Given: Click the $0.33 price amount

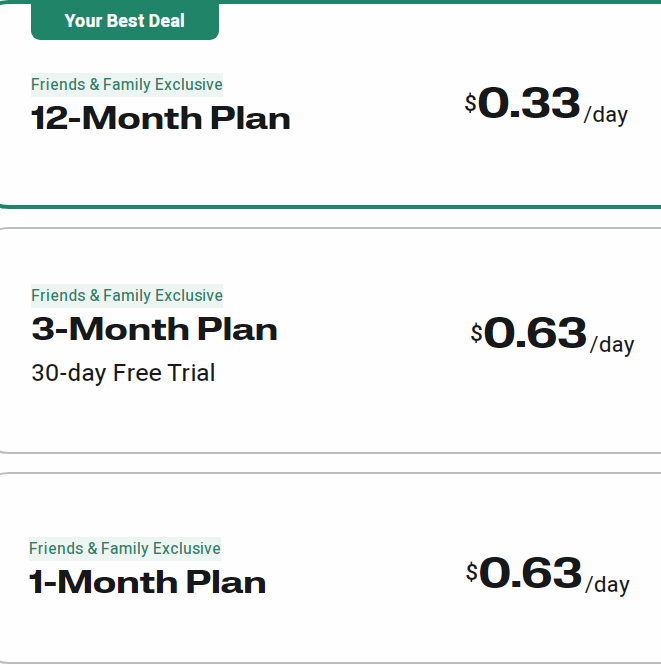Looking at the screenshot, I should pyautogui.click(x=529, y=104).
